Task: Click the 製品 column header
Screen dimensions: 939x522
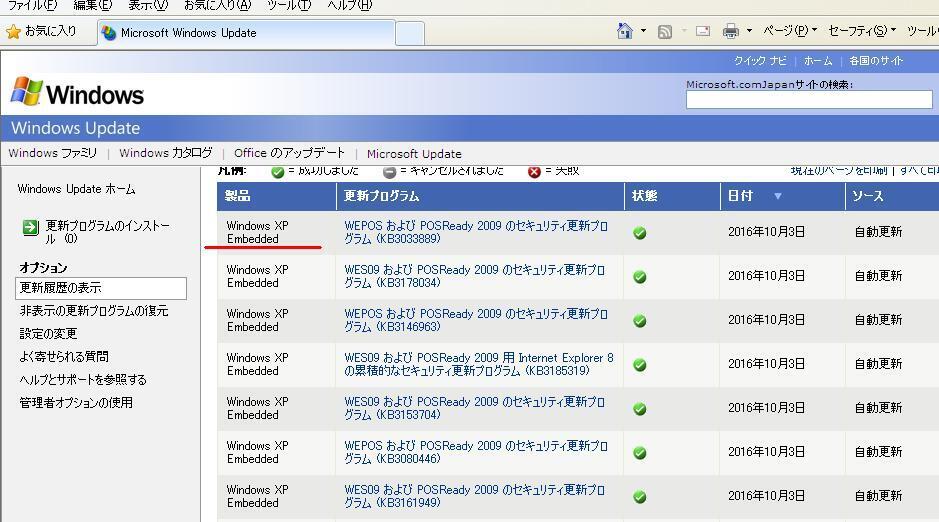Action: point(277,196)
